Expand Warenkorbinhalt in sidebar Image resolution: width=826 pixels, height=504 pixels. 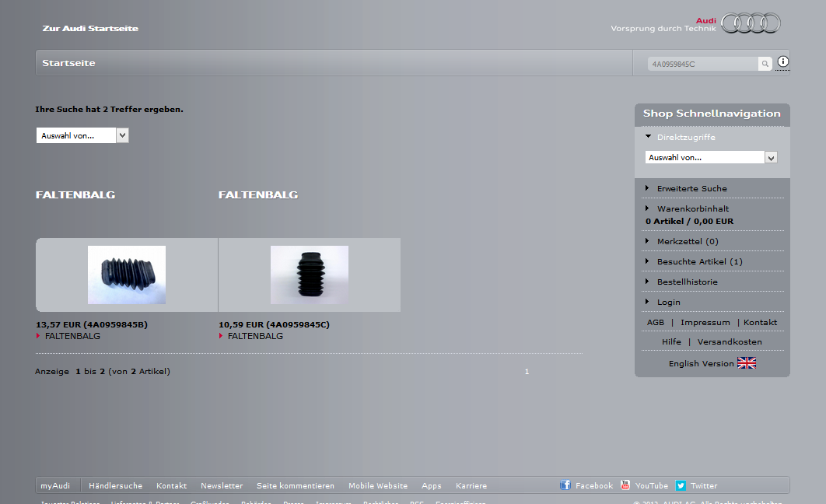pos(692,208)
